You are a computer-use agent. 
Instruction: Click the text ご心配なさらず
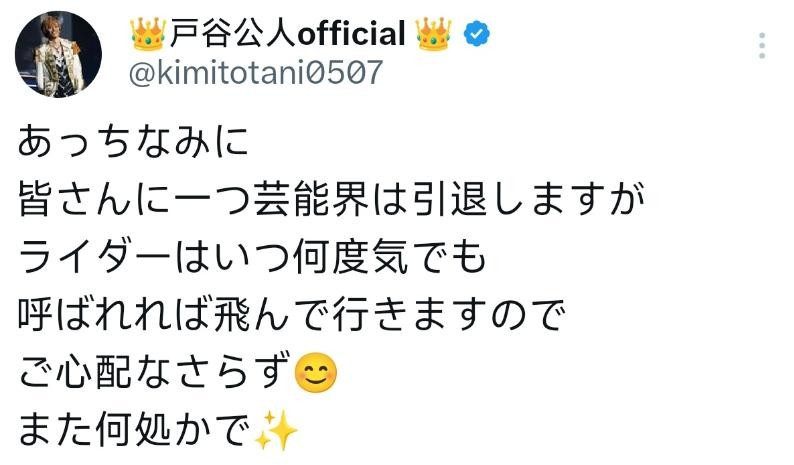(x=155, y=372)
